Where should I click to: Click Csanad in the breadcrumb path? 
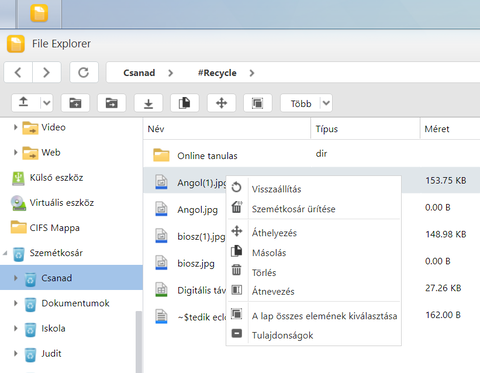139,73
